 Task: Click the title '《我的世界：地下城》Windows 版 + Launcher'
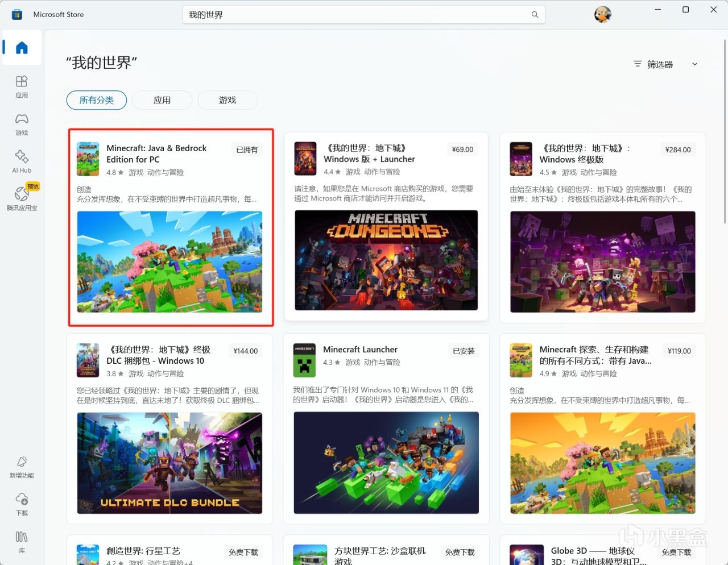tap(369, 153)
